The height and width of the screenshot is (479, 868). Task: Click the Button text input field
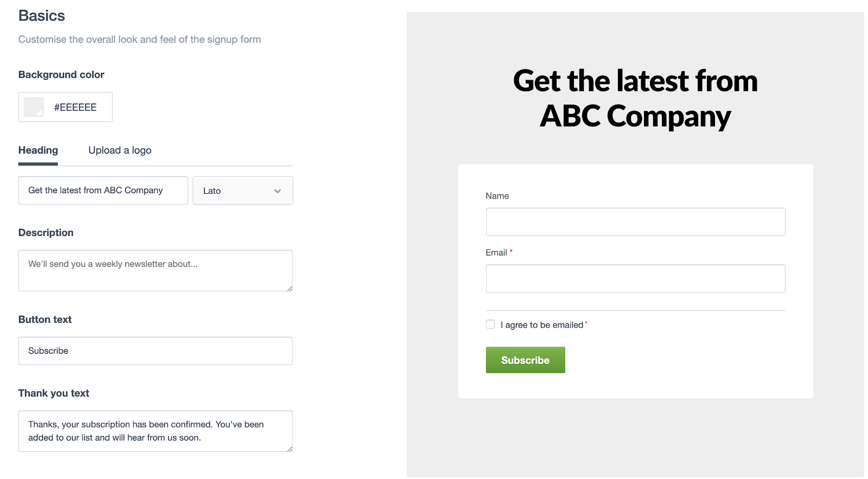pyautogui.click(x=155, y=351)
